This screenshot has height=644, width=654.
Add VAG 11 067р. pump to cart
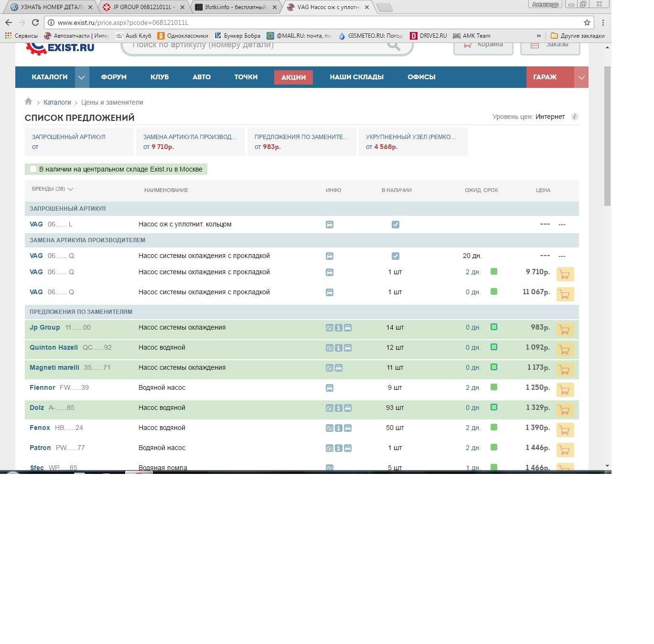coord(565,294)
